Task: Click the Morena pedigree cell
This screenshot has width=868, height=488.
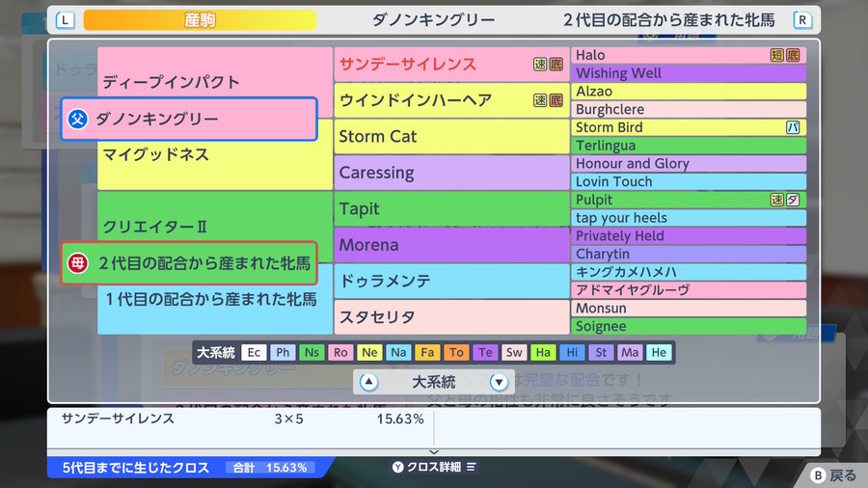Action: click(x=451, y=245)
